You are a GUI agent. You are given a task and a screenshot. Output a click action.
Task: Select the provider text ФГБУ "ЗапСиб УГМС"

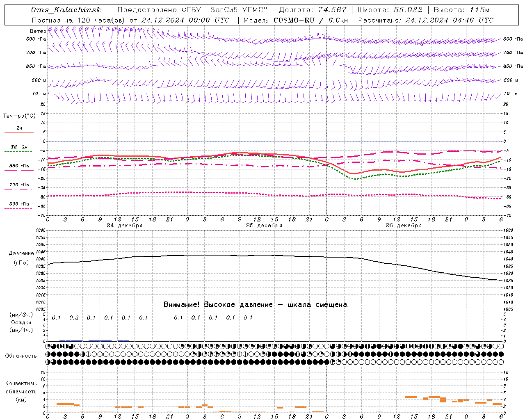click(224, 10)
